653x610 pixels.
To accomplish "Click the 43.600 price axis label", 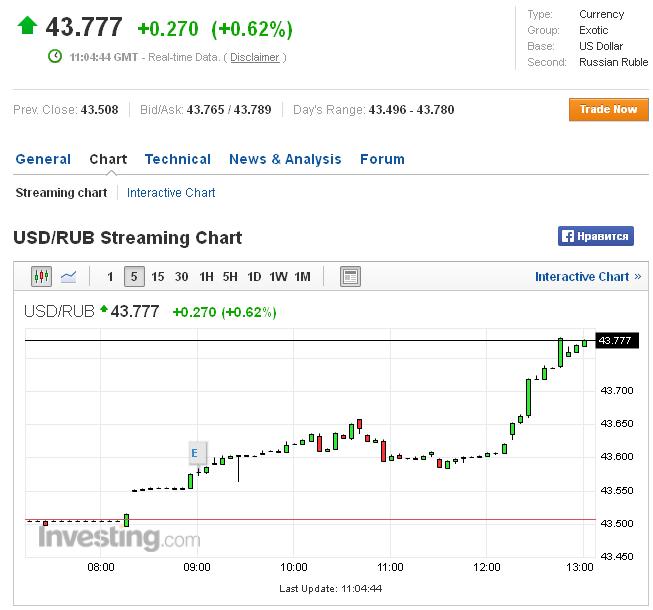I will (x=617, y=456).
